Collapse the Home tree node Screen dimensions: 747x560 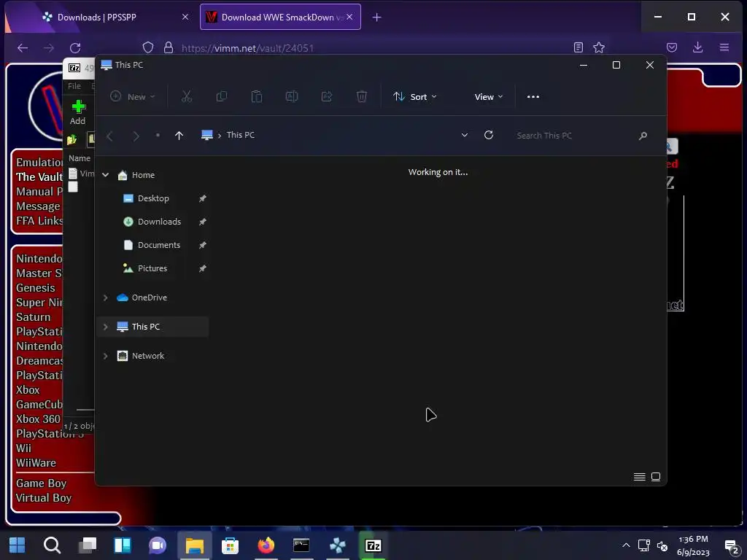coord(106,175)
